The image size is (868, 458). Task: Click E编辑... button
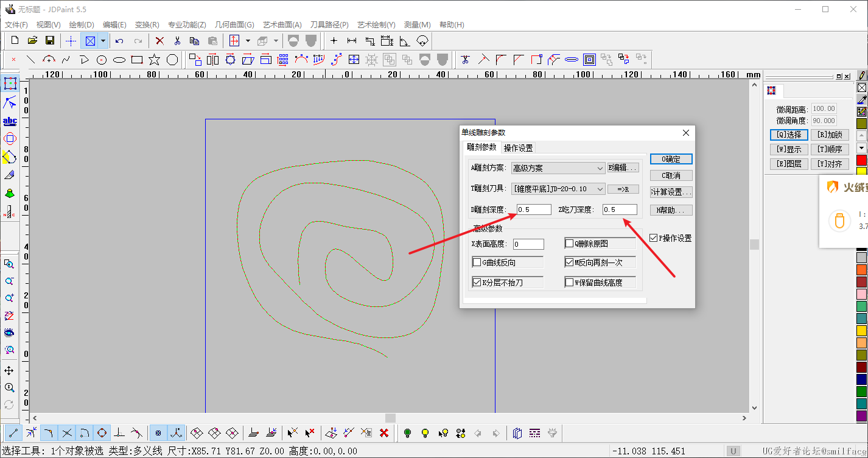click(x=623, y=168)
